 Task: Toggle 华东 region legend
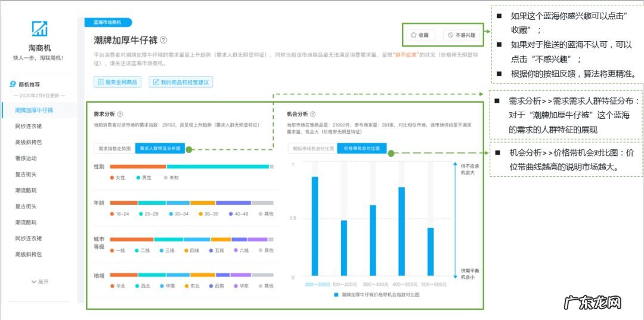coord(241,286)
